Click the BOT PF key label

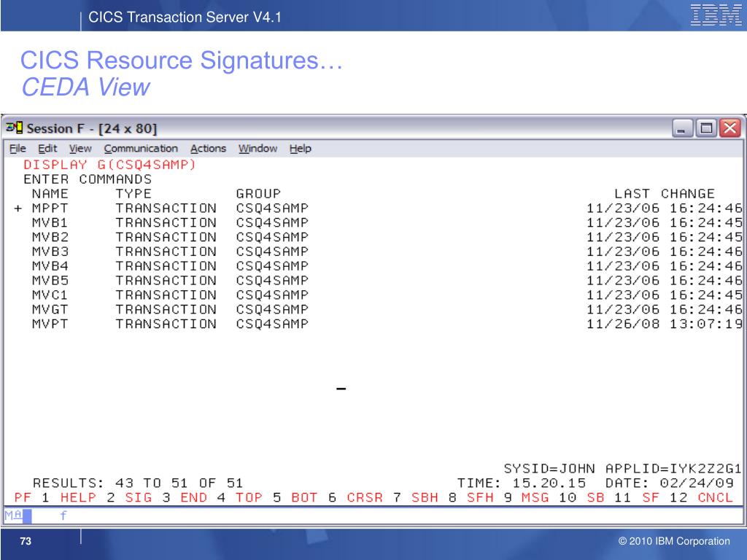pyautogui.click(x=304, y=497)
